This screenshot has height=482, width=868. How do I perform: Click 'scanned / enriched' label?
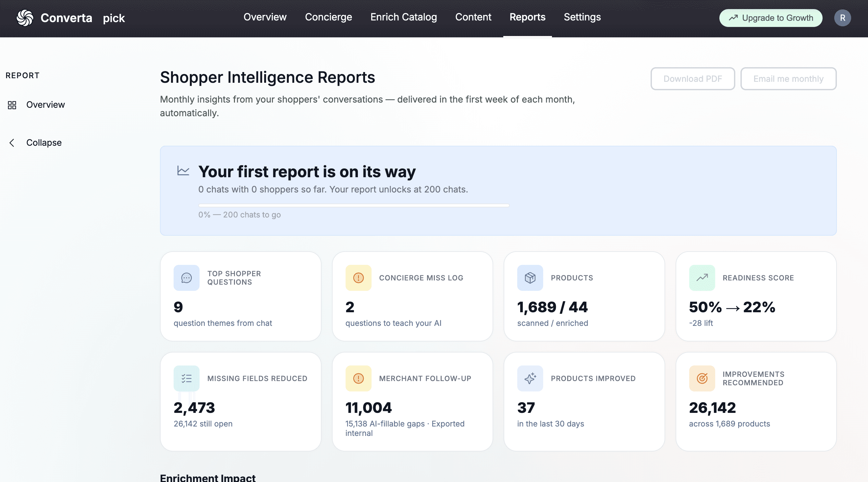tap(552, 323)
